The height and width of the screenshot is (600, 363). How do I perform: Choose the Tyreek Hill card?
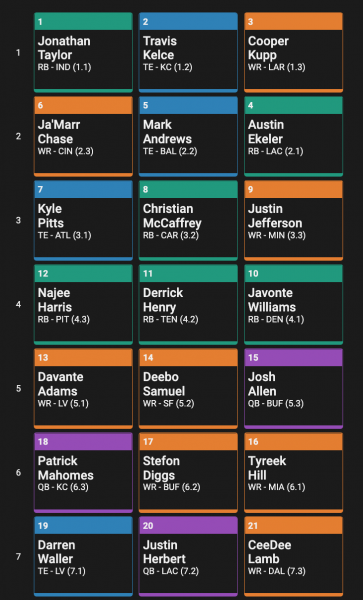(293, 473)
